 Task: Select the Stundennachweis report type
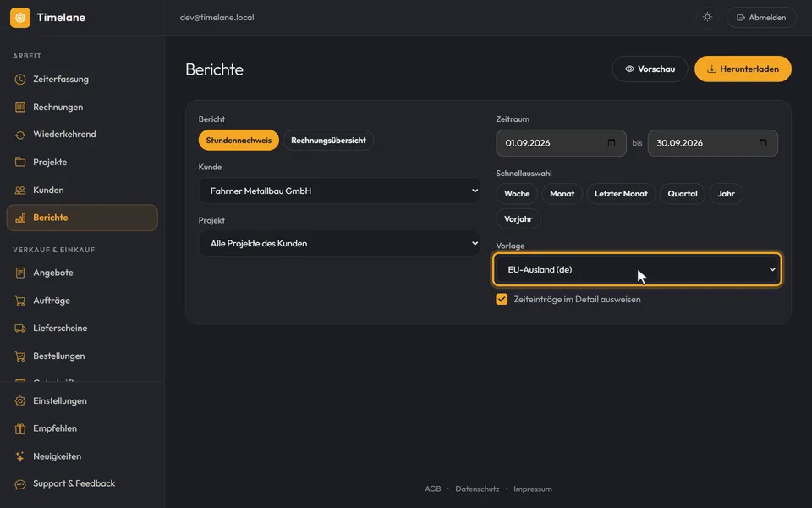click(x=239, y=141)
